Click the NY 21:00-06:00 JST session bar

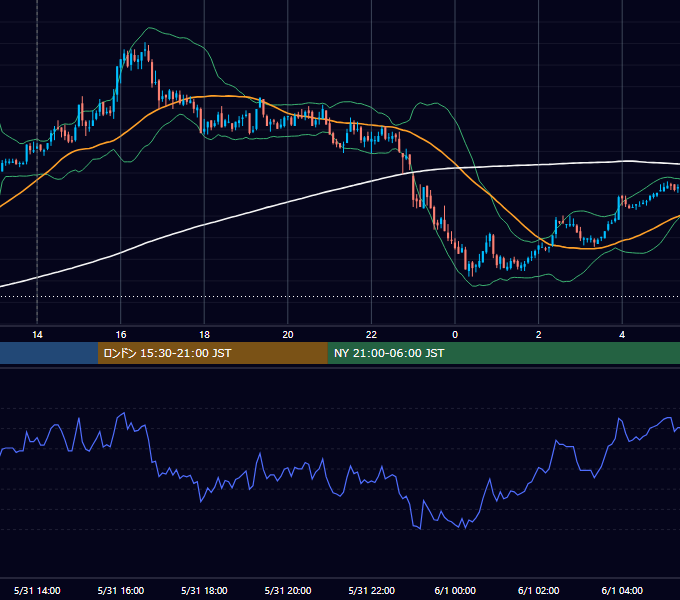pos(503,353)
